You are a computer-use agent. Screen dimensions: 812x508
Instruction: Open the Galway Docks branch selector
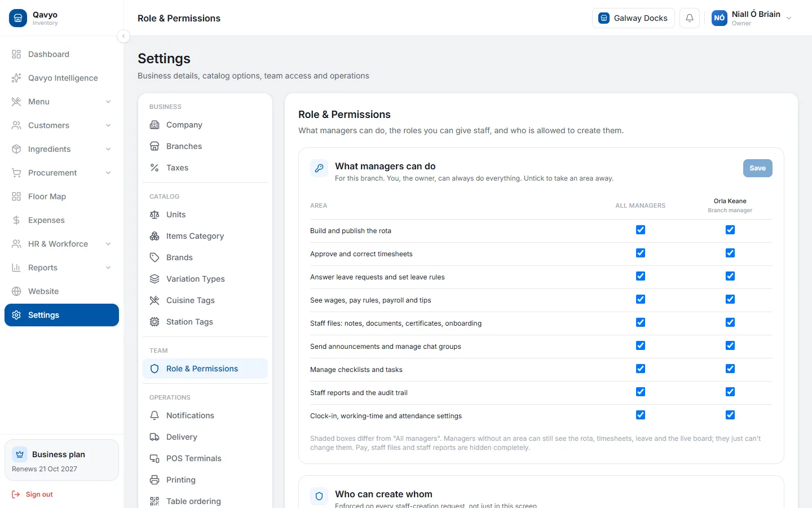click(x=633, y=18)
